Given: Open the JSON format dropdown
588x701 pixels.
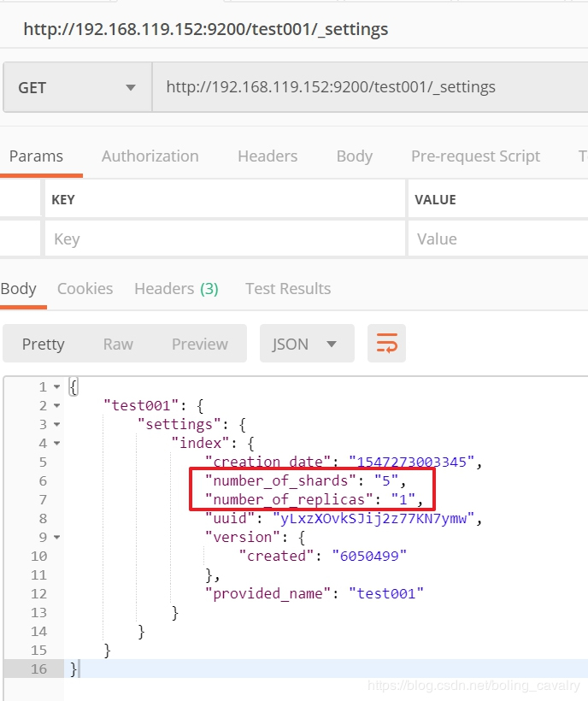Looking at the screenshot, I should tap(307, 344).
